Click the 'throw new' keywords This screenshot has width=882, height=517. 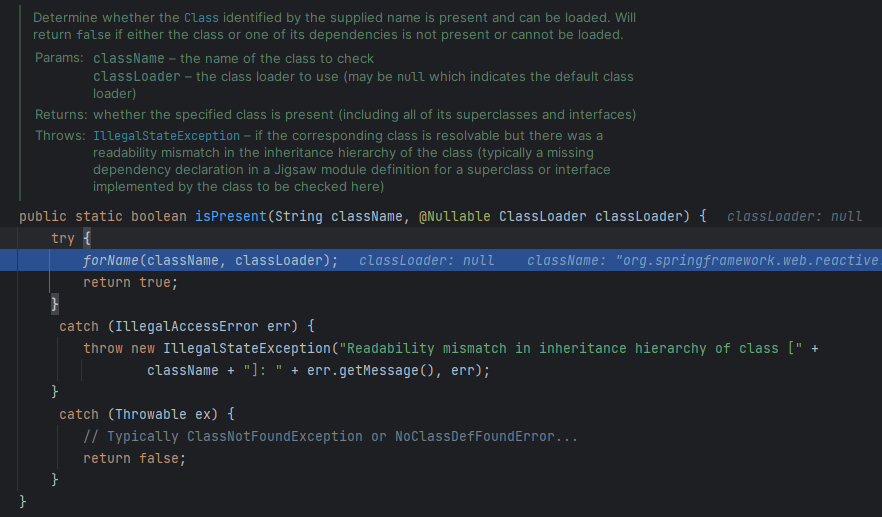[x=119, y=348]
